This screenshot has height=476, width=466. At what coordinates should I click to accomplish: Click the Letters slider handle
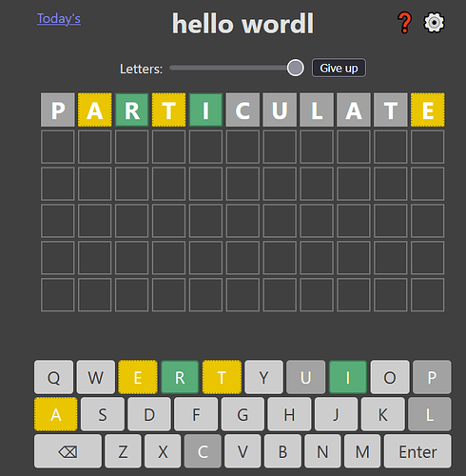pos(295,68)
